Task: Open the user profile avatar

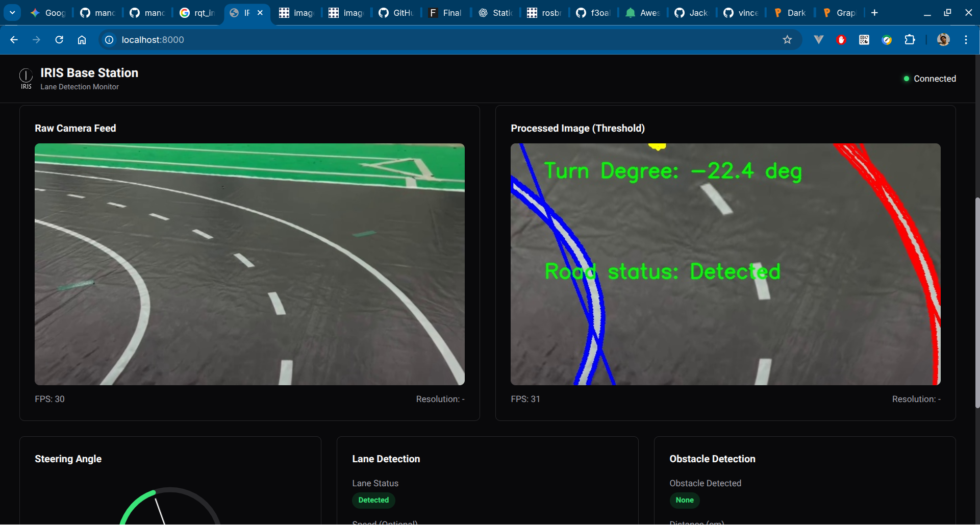Action: click(x=943, y=40)
